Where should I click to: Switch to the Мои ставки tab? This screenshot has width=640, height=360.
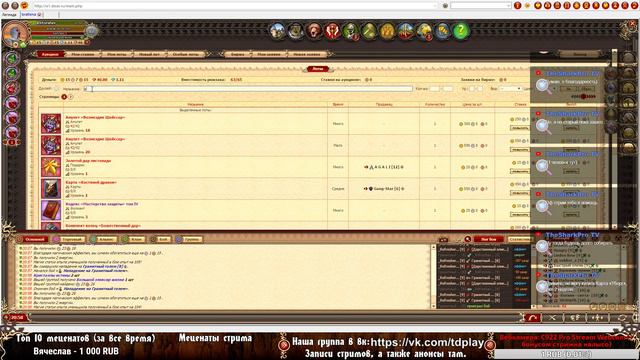click(83, 54)
